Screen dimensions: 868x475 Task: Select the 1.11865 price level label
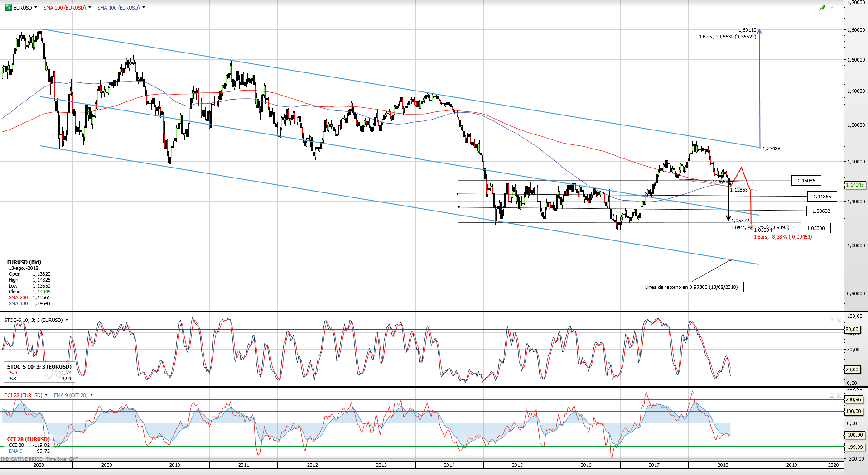click(822, 197)
